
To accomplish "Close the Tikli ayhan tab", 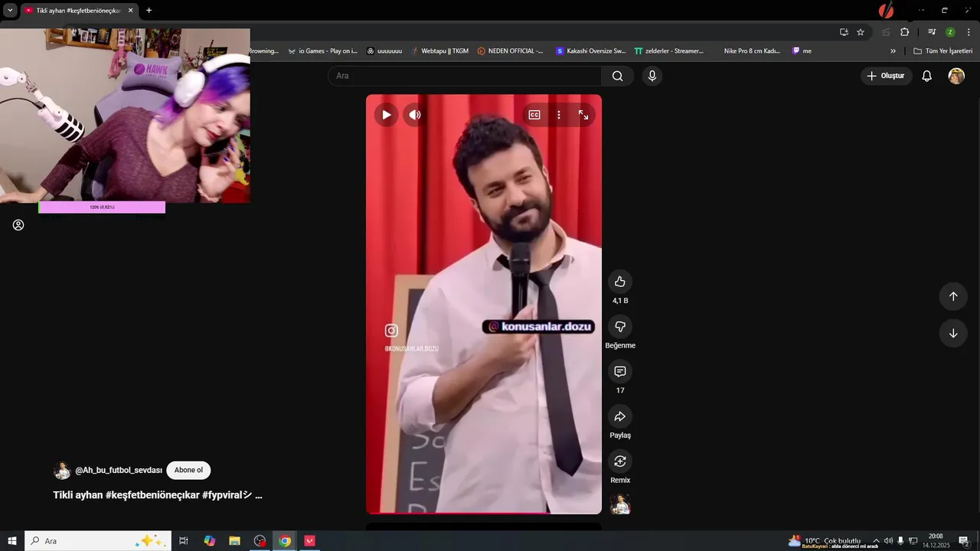I will 130,11.
